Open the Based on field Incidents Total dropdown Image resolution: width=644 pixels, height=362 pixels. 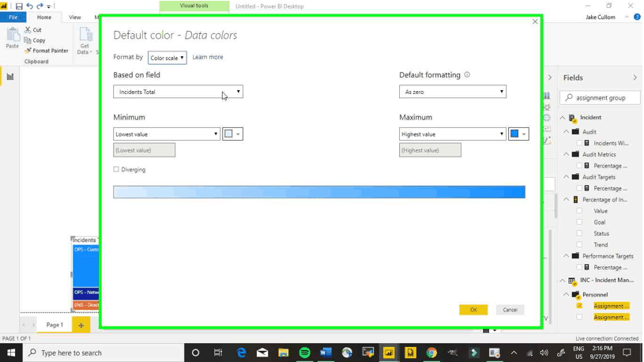[x=178, y=92]
